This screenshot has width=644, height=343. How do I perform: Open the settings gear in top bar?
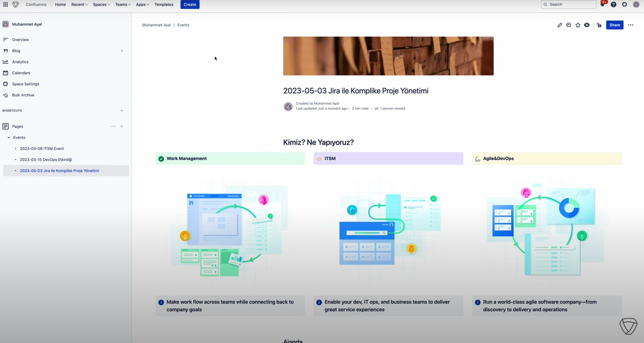(625, 4)
